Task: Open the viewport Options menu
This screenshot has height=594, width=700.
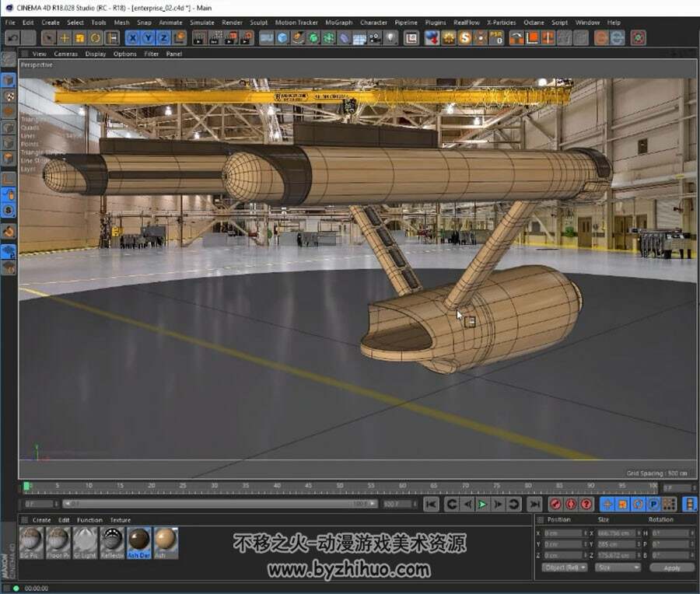Action: click(x=125, y=54)
